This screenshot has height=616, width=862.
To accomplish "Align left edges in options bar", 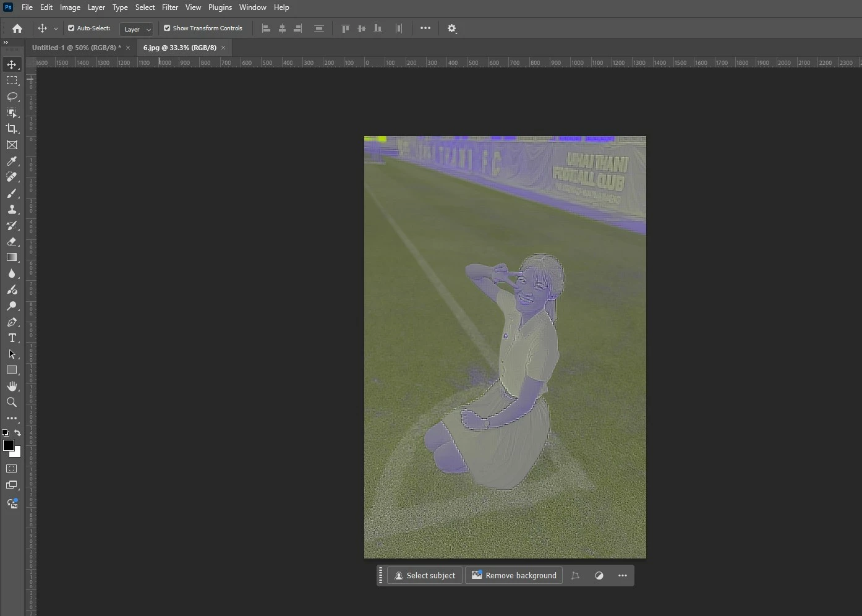I will (267, 28).
